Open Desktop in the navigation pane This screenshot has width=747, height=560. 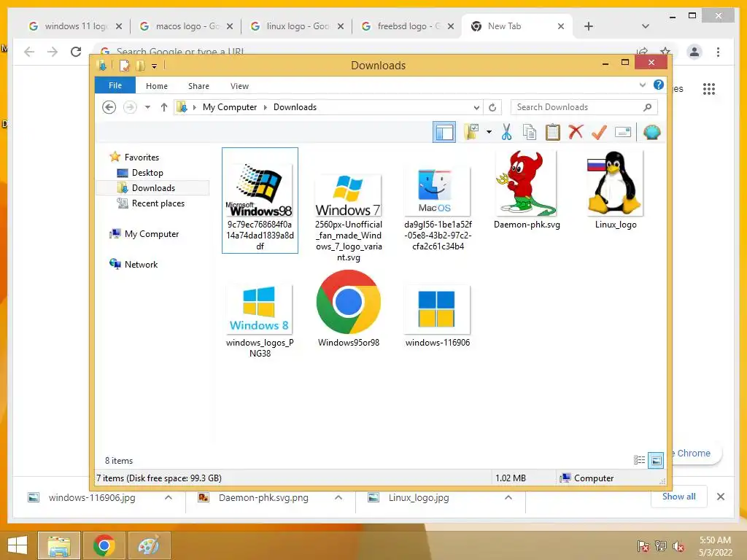[x=147, y=172]
